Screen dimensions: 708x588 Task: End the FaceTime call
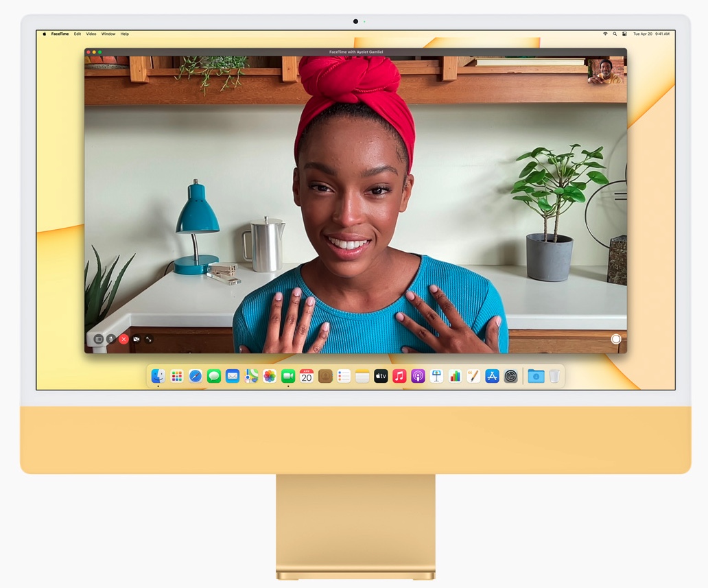(x=123, y=339)
